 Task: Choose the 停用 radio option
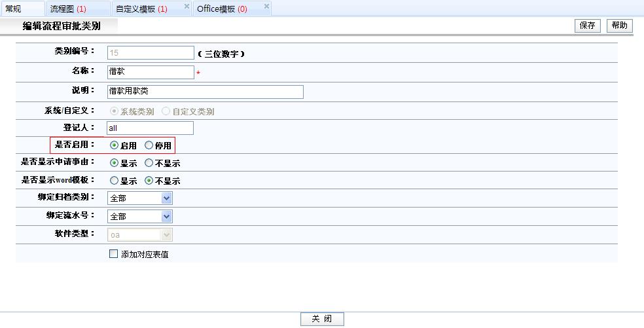pos(149,145)
